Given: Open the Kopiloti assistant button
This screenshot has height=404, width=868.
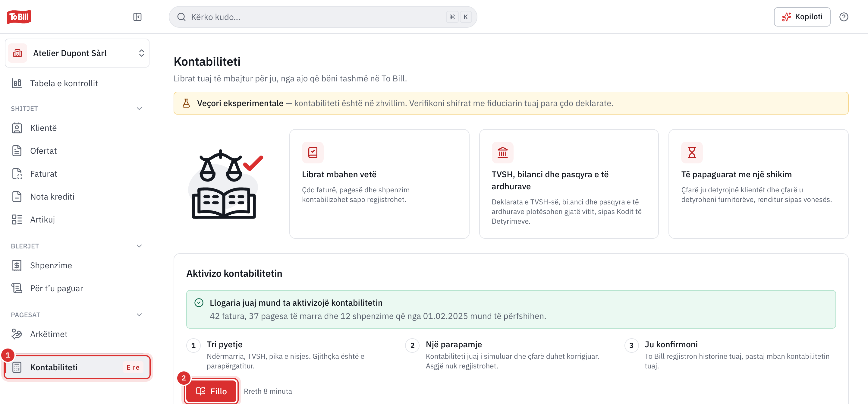Looking at the screenshot, I should (x=802, y=17).
